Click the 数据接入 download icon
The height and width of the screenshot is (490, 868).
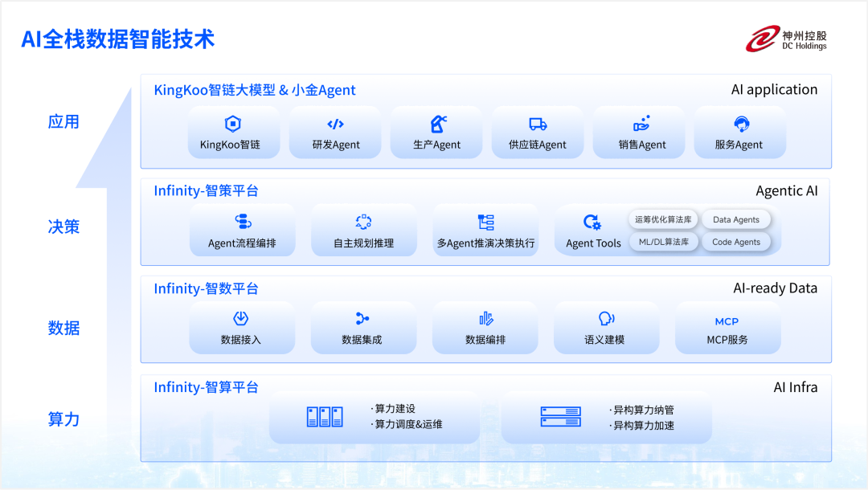(241, 319)
